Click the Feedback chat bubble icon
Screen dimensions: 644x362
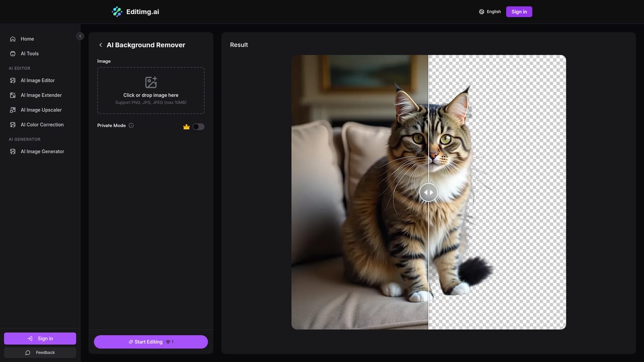(28, 352)
